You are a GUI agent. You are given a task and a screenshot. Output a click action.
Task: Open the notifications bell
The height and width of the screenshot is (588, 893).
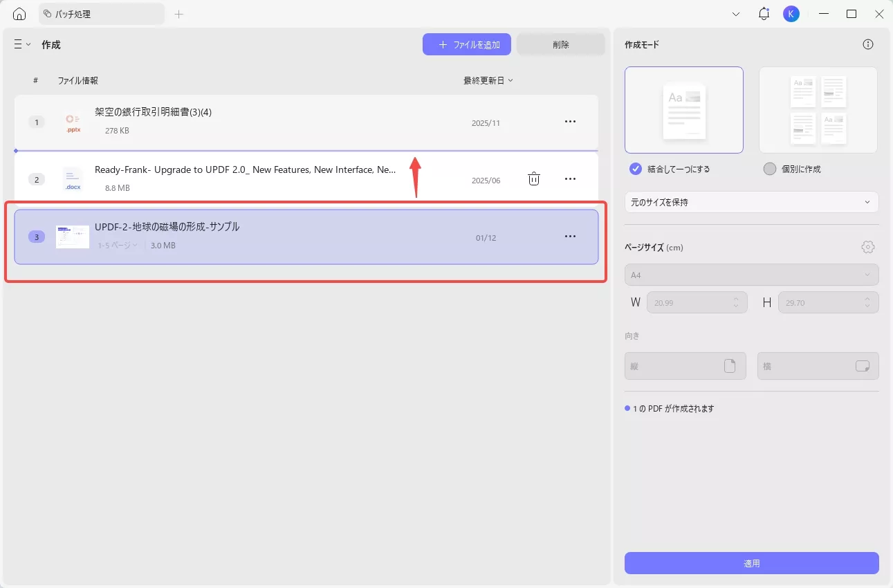(x=764, y=14)
